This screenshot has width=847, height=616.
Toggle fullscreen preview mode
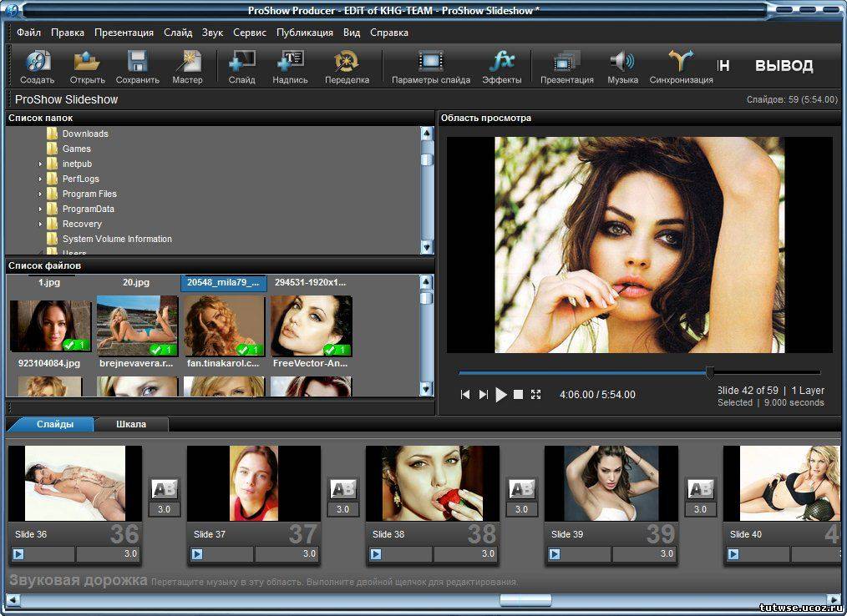coord(536,395)
